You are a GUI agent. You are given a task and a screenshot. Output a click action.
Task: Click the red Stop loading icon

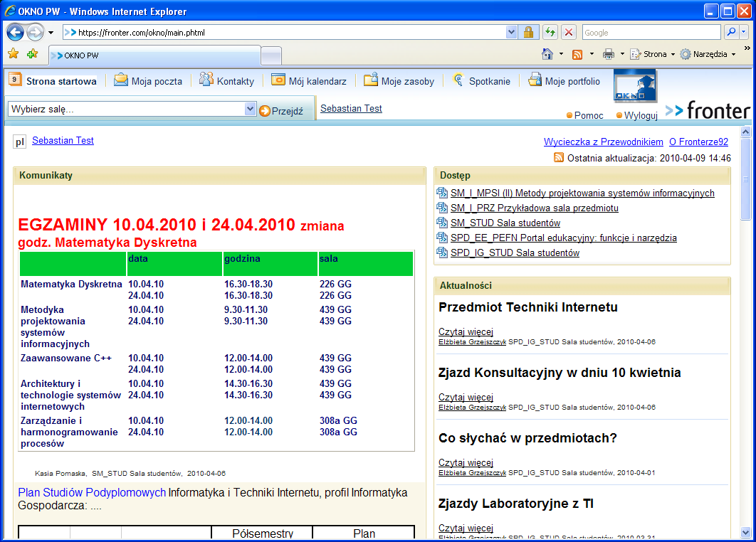coord(569,32)
